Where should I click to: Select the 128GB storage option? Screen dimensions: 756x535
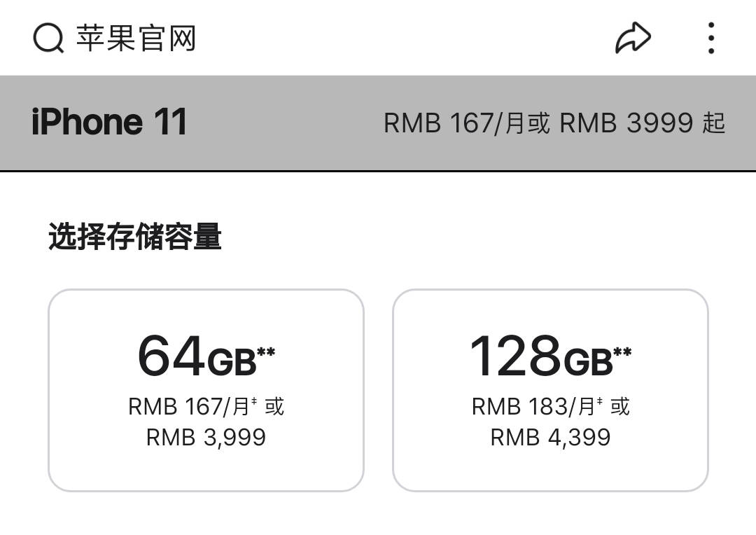(550, 390)
